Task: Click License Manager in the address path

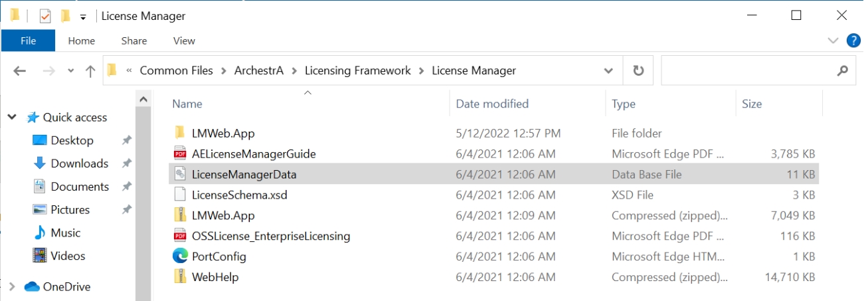Action: point(474,70)
